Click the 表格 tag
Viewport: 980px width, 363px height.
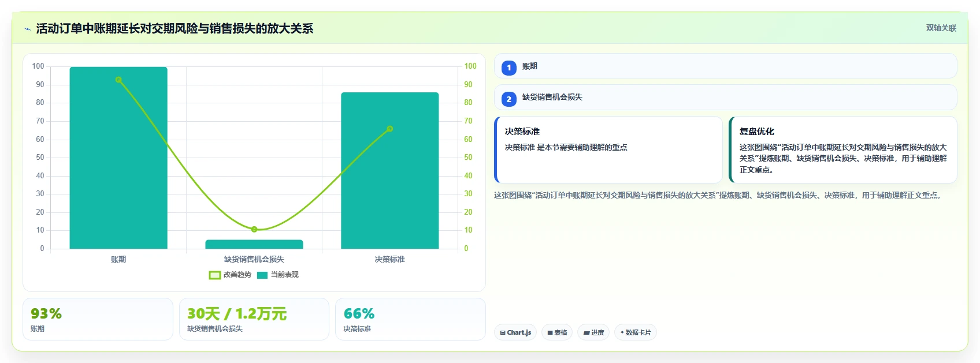click(557, 332)
